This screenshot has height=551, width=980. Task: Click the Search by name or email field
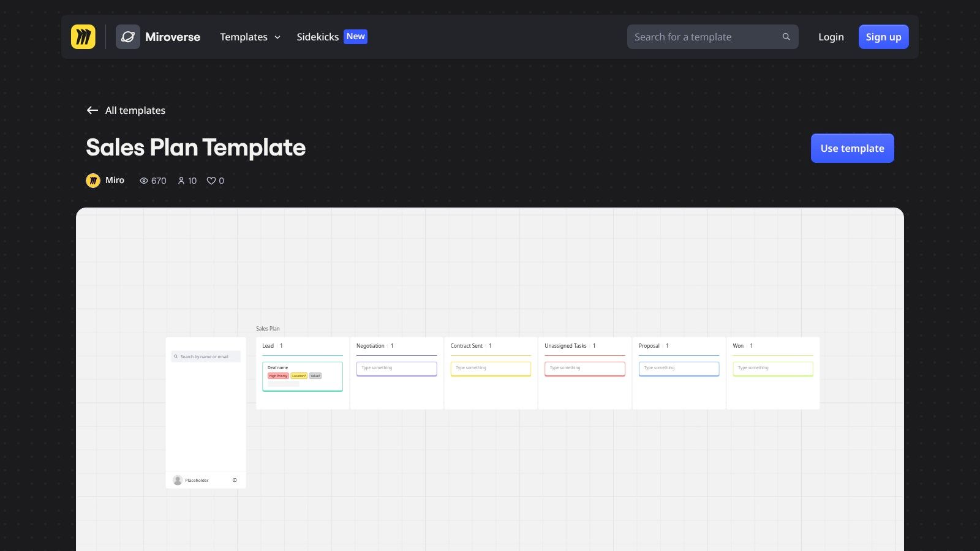(x=206, y=356)
